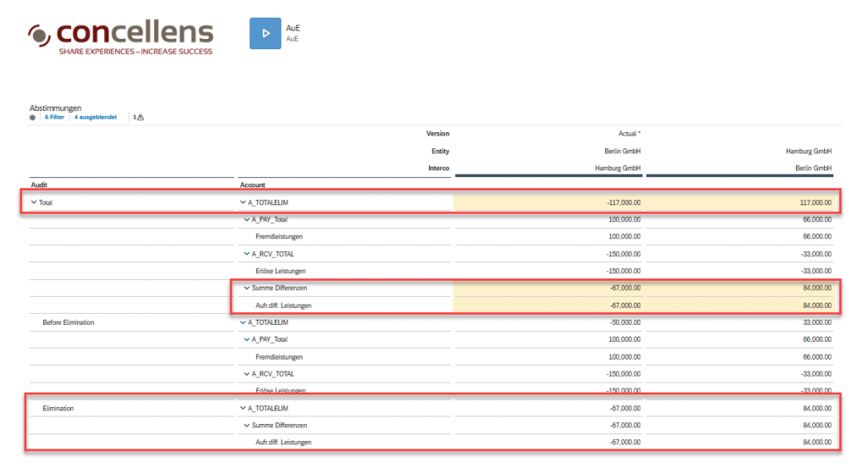The height and width of the screenshot is (474, 868).
Task: Show the 4 ausgeblendet hidden items
Action: 95,117
